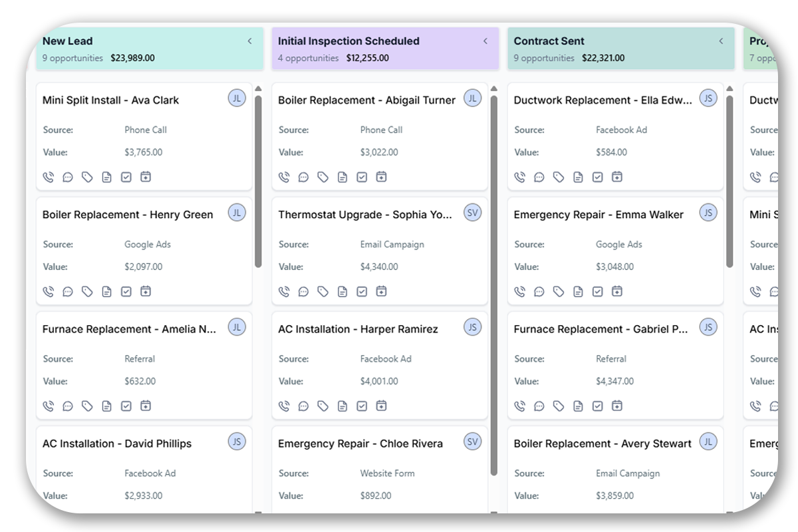Viewport: 798px width, 532px height.
Task: Collapse the Initial Inspection Scheduled column
Action: (x=485, y=41)
